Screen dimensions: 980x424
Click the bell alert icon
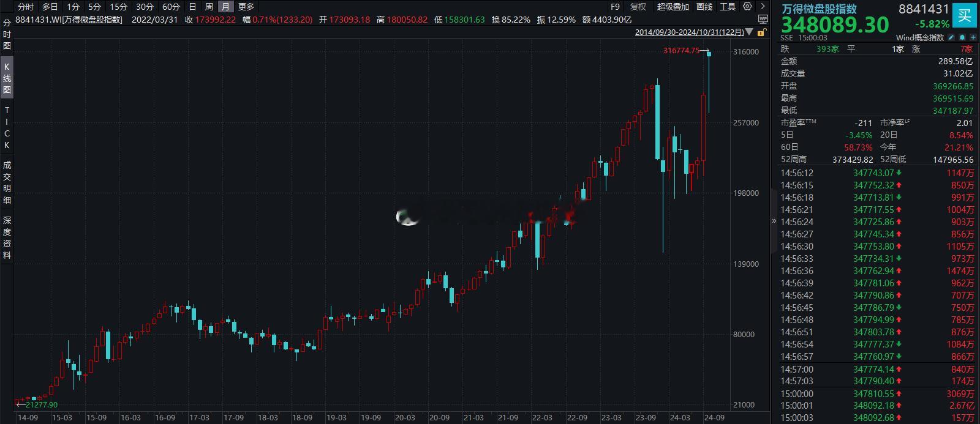coord(961,38)
